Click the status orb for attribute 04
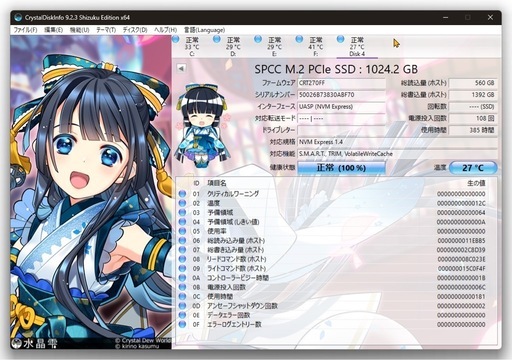Image resolution: width=512 pixels, height=360 pixels. [182, 222]
